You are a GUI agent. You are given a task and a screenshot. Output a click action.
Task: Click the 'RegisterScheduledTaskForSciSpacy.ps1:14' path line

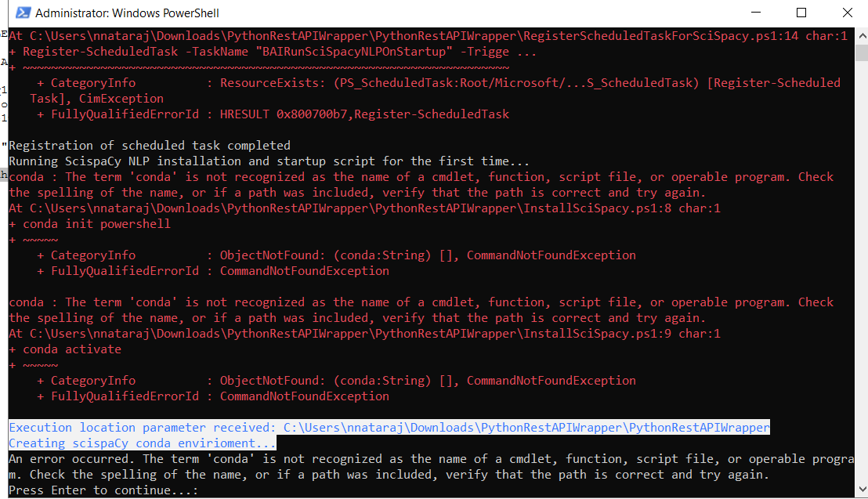point(428,36)
